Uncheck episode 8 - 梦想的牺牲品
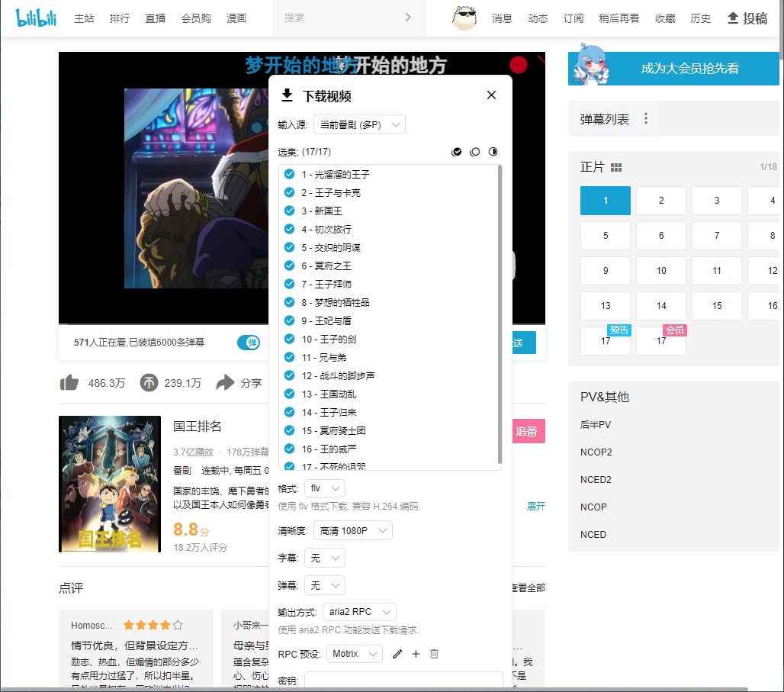Screen dimensions: 784x692 pyautogui.click(x=289, y=302)
